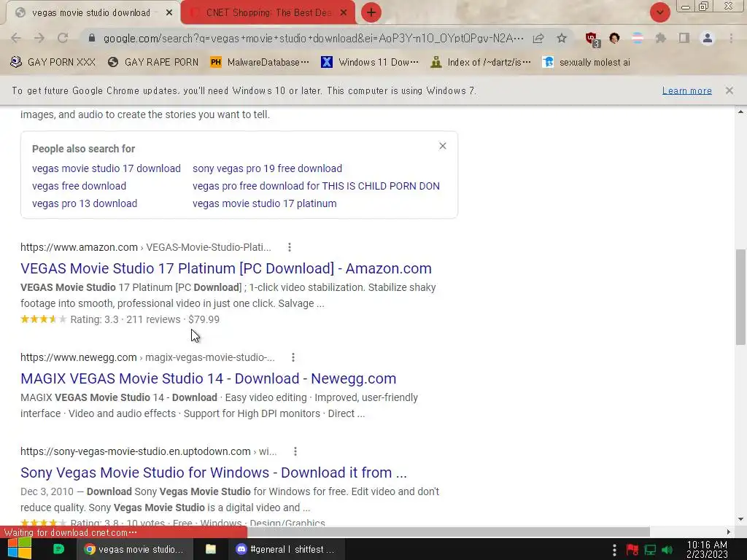This screenshot has height=560, width=747.
Task: Open MAGIX VEGAS Movie Studio 14 Newegg result
Action: pos(208,378)
